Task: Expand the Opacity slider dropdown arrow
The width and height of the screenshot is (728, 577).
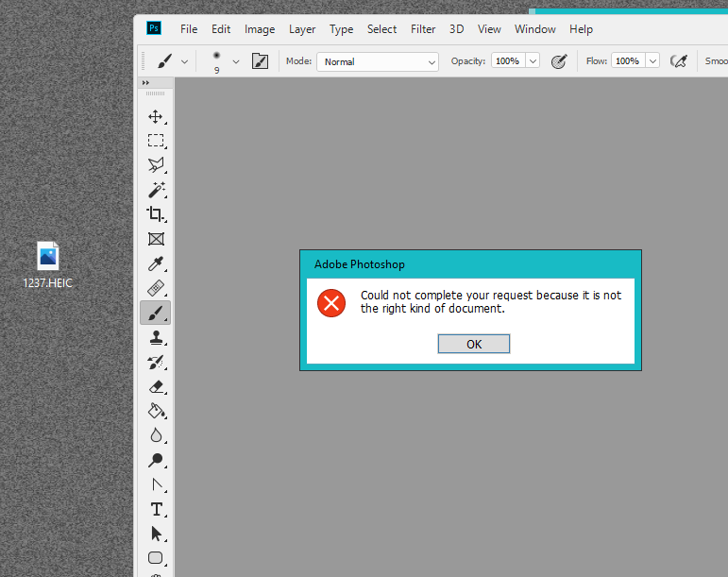Action: coord(533,61)
